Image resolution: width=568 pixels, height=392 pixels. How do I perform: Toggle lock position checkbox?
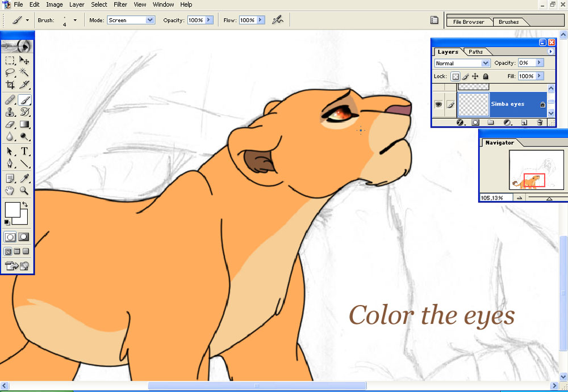point(475,77)
